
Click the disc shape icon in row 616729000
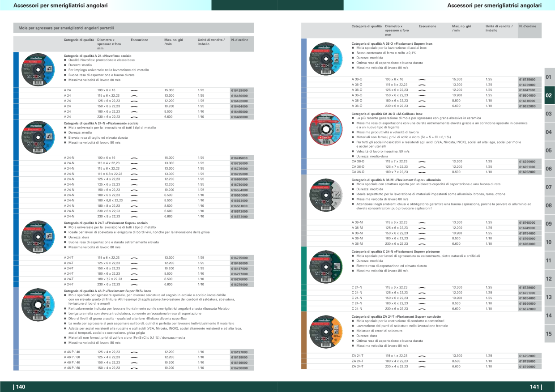point(422,288)
